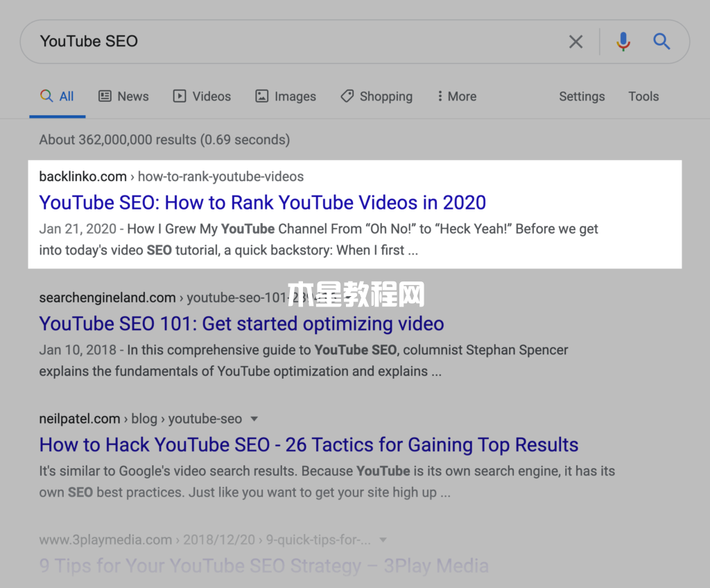
Task: Switch to the Images tab
Action: (286, 96)
